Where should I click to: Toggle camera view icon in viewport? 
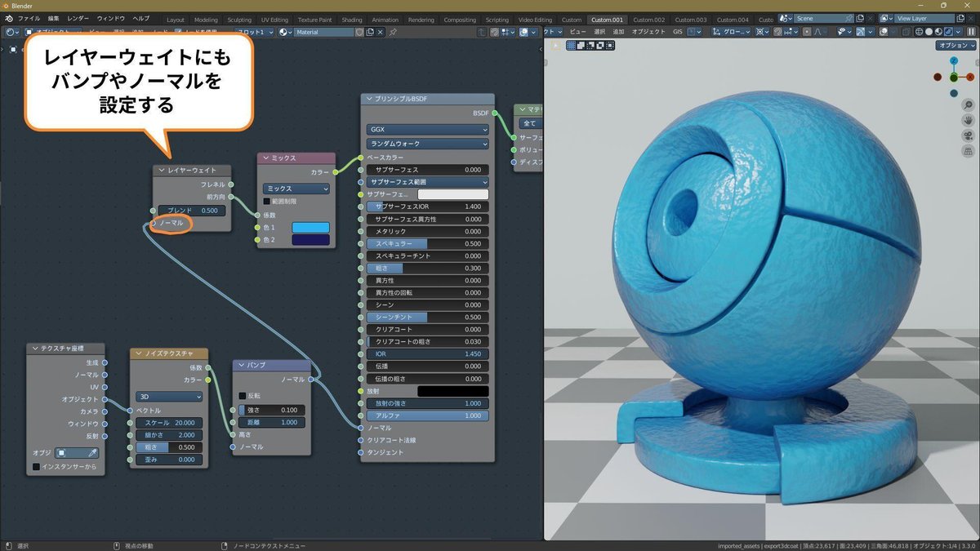point(967,136)
